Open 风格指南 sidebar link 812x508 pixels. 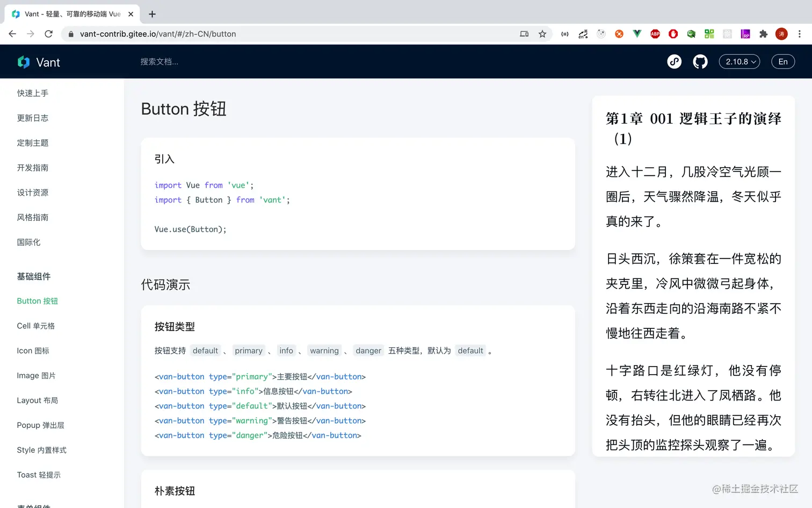[33, 217]
